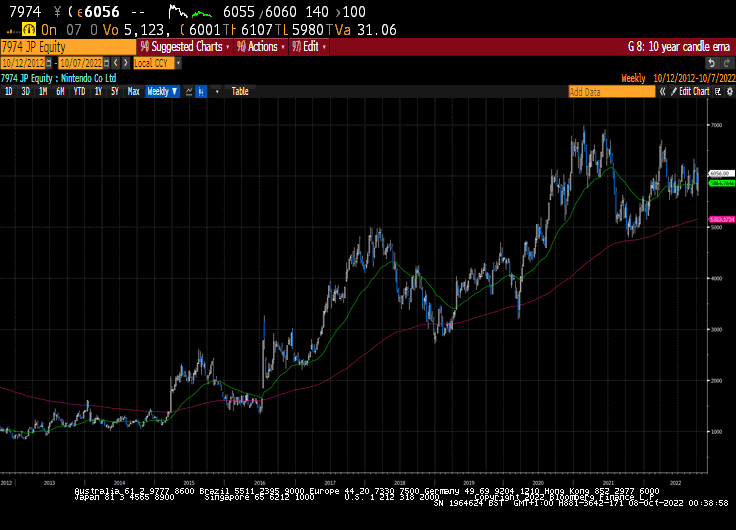Select the 1Y range tab
Image resolution: width=736 pixels, height=530 pixels.
coord(98,92)
